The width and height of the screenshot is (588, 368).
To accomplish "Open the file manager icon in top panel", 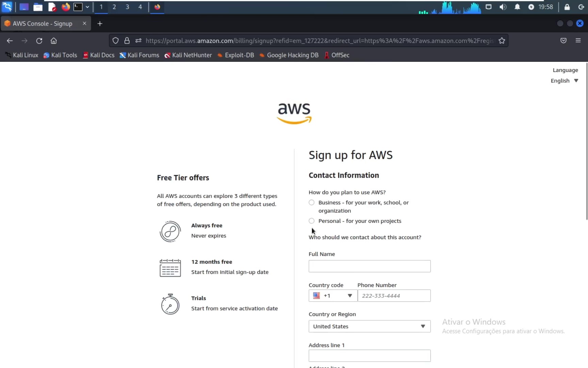I will 38,7.
